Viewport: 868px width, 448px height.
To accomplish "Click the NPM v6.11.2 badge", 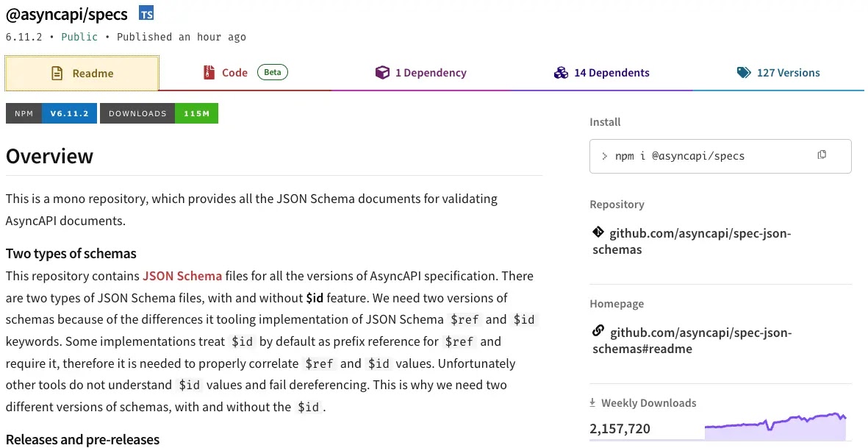I will click(51, 113).
